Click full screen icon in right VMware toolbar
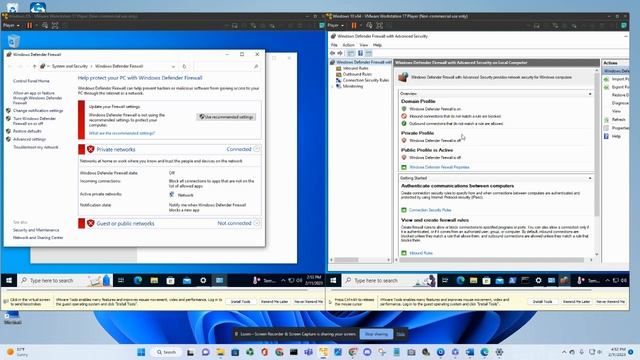640x360 pixels. tap(380, 25)
